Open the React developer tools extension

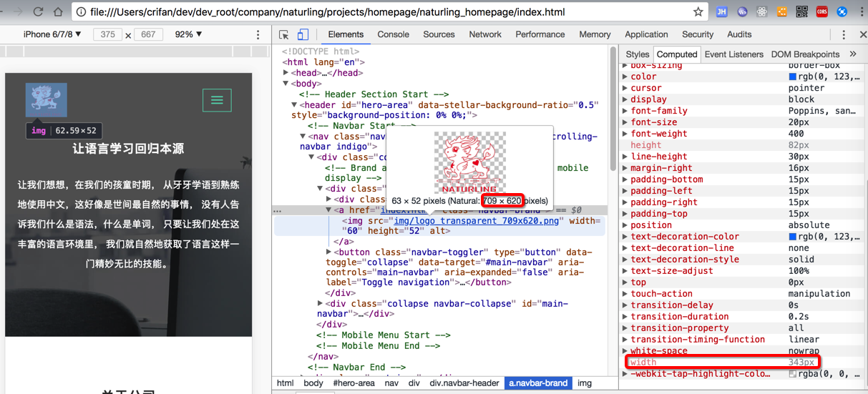point(762,11)
